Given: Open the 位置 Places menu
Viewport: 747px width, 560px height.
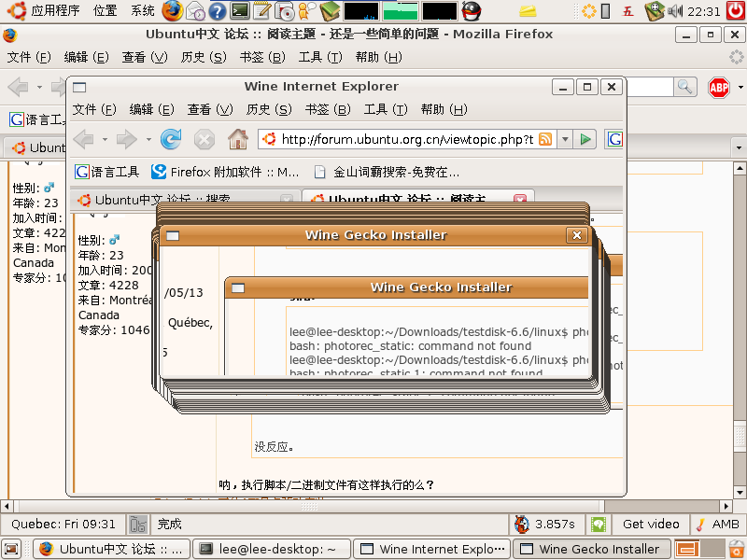Looking at the screenshot, I should pyautogui.click(x=105, y=10).
